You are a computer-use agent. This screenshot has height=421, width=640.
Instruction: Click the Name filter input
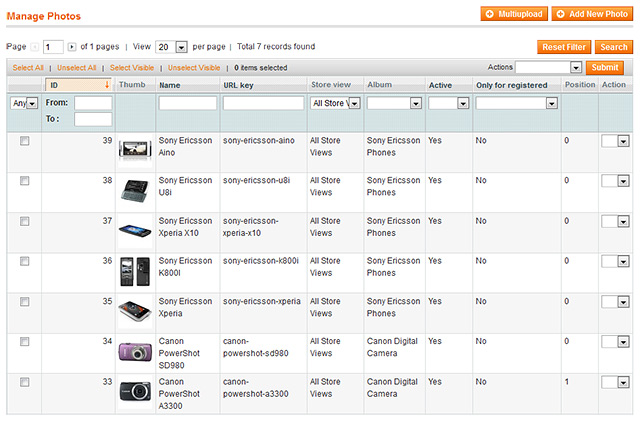[188, 103]
